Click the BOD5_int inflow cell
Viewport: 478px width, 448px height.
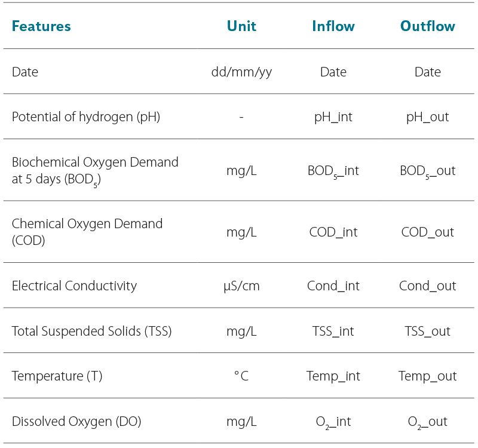pyautogui.click(x=333, y=171)
